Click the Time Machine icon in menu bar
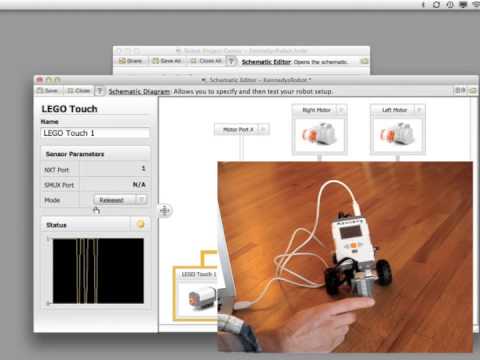The image size is (480, 360). (450, 5)
